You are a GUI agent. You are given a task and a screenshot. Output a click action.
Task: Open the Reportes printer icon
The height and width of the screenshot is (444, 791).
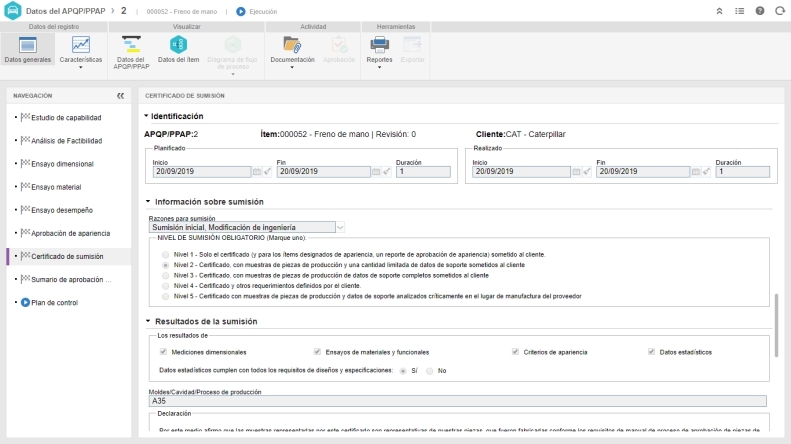[x=379, y=43]
